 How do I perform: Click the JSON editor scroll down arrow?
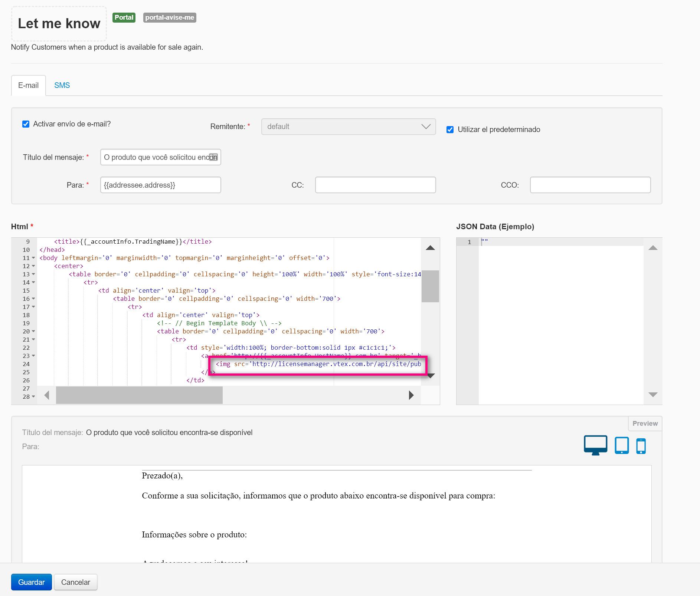click(652, 395)
